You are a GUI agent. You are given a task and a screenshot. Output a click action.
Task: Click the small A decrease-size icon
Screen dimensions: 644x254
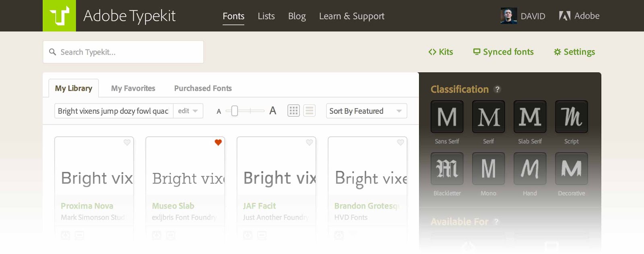pyautogui.click(x=219, y=111)
